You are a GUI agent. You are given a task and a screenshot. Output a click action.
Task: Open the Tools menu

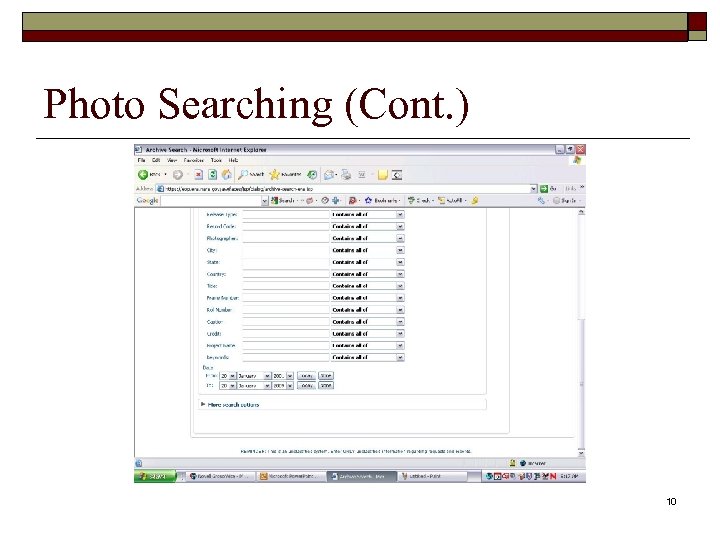tap(216, 160)
